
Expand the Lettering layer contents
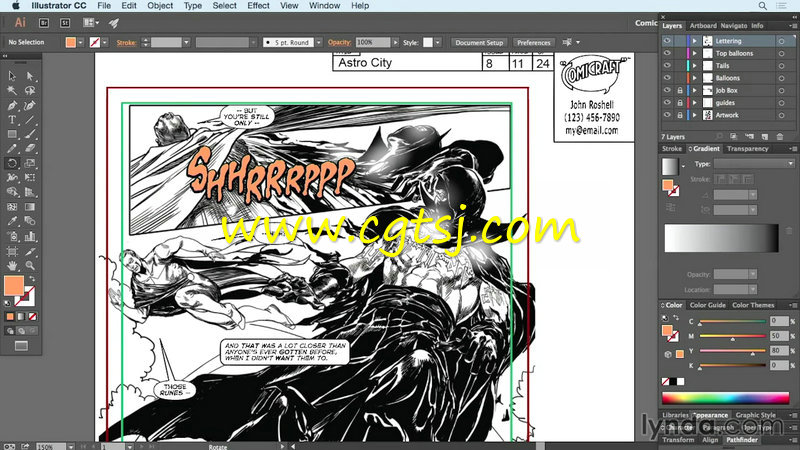click(694, 41)
